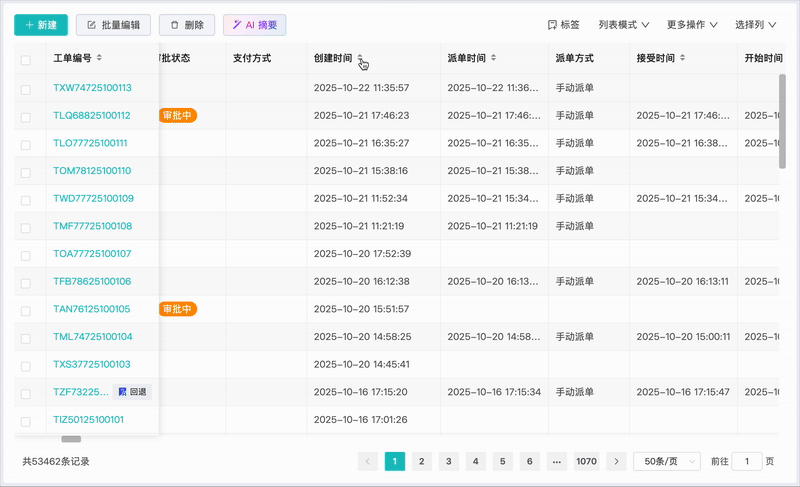Open the 更多操作 dropdown menu
This screenshot has width=800, height=487.
692,25
